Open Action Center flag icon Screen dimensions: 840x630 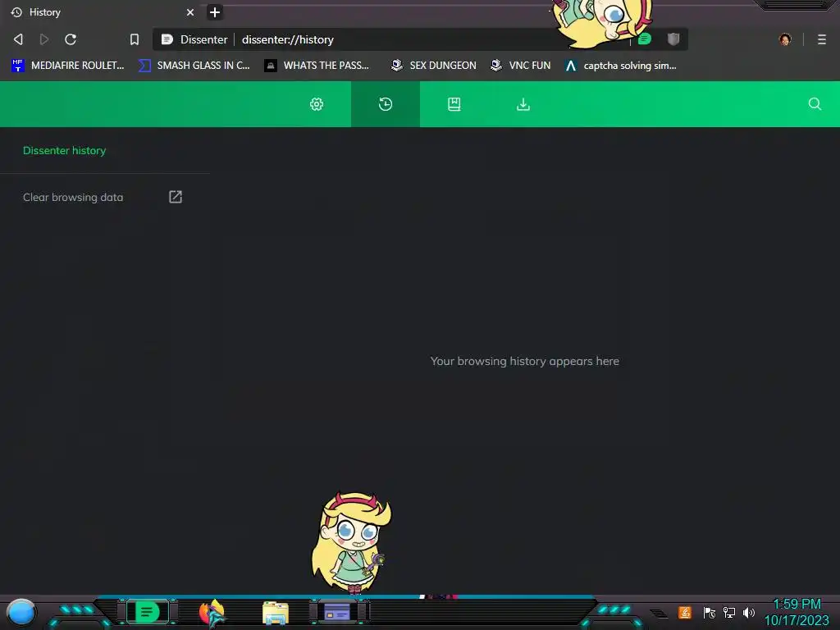point(710,612)
